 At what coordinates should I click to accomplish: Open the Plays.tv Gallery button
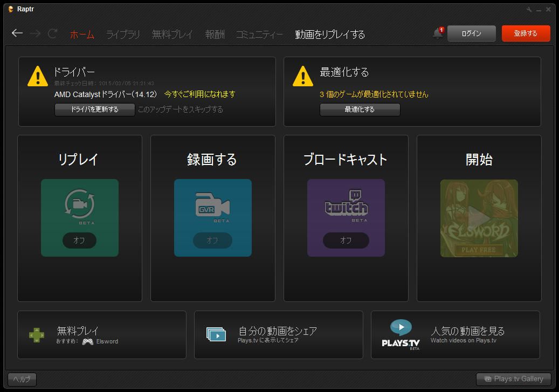coord(513,379)
